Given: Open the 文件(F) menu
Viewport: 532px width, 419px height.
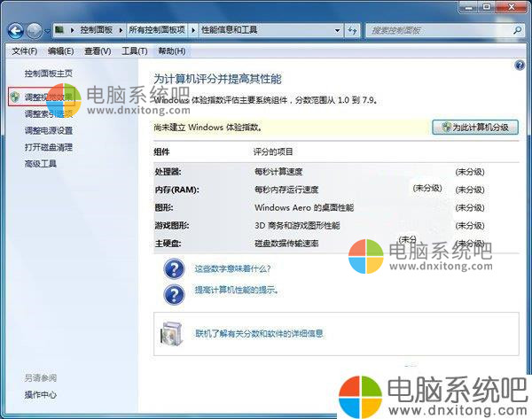Looking at the screenshot, I should (x=24, y=51).
